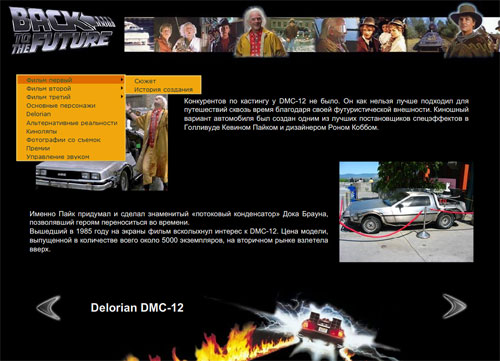Click the next page arrow
500x361 pixels.
click(x=454, y=306)
